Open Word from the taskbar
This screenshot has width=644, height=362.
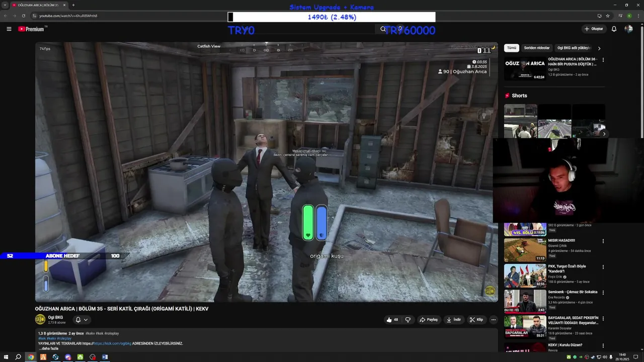(x=105, y=357)
